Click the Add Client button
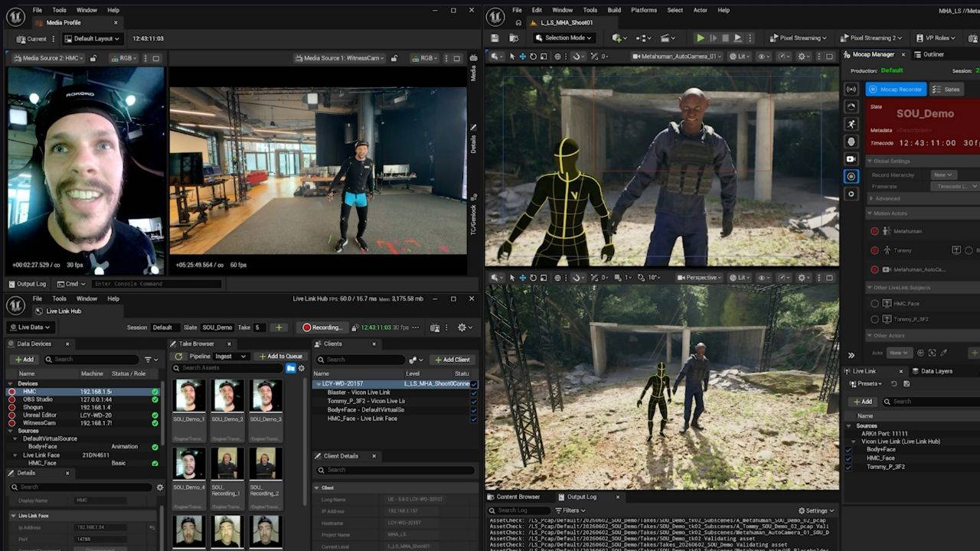The image size is (980, 551). pyautogui.click(x=452, y=360)
